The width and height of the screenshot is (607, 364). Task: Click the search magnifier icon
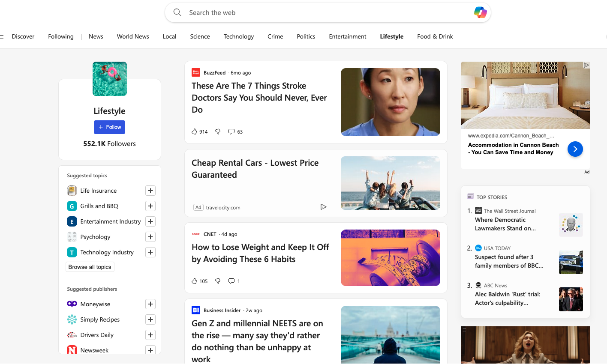(x=177, y=12)
